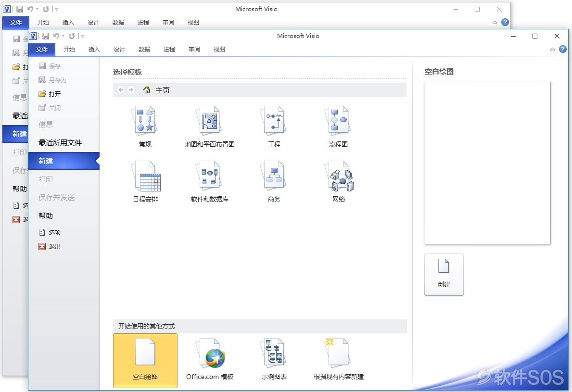572x392 pixels.
Task: Open 示例图表 samples
Action: point(274,360)
